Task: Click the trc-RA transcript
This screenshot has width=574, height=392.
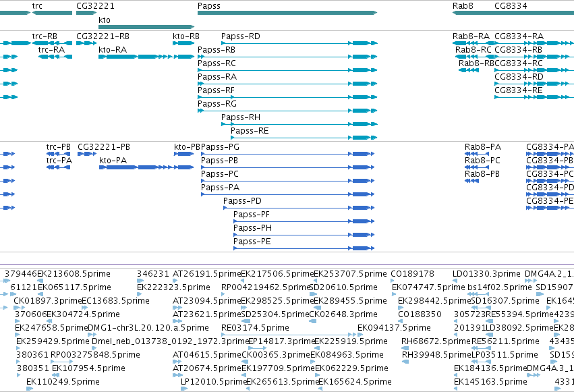Action: pyautogui.click(x=55, y=57)
